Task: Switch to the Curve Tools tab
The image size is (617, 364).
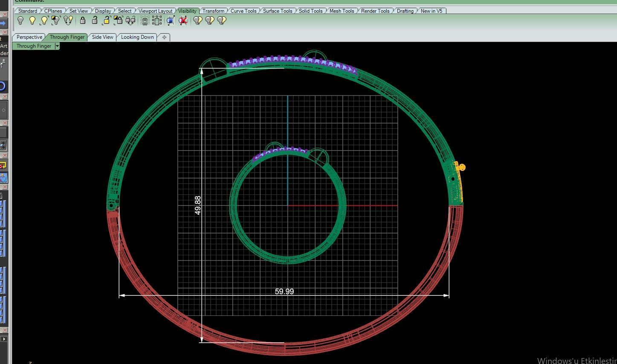Action: pyautogui.click(x=243, y=11)
